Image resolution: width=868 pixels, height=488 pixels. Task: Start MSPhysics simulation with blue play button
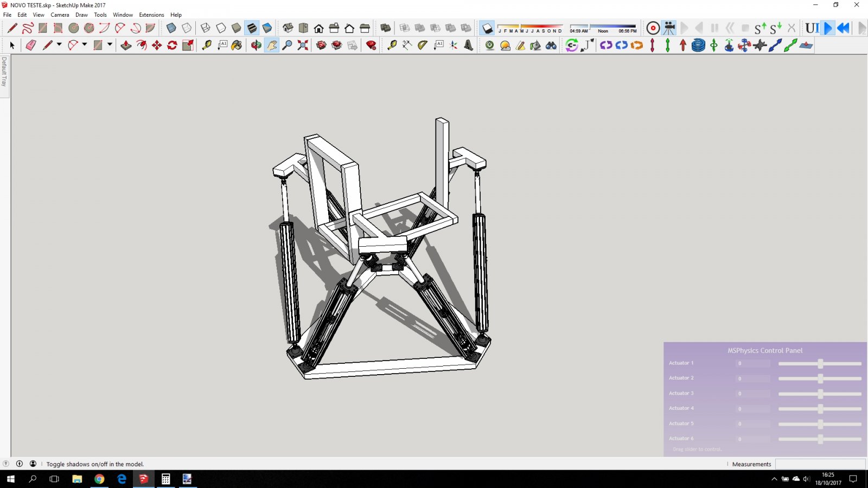click(828, 28)
